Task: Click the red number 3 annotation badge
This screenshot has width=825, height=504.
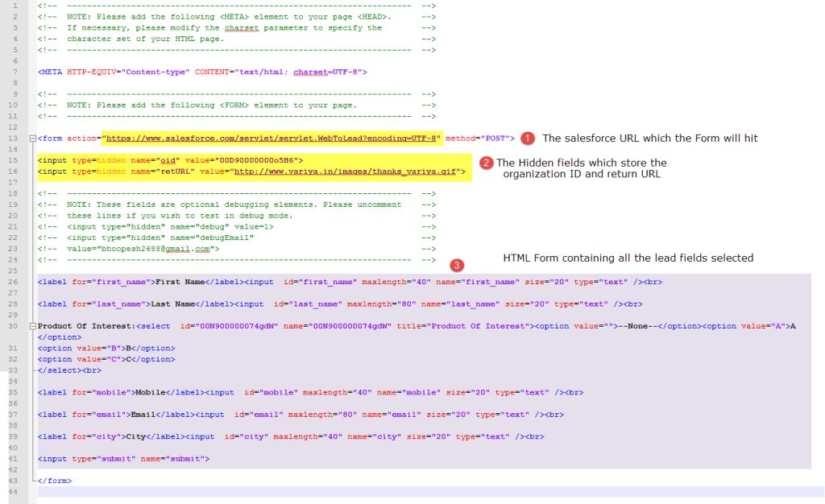Action: (x=457, y=265)
